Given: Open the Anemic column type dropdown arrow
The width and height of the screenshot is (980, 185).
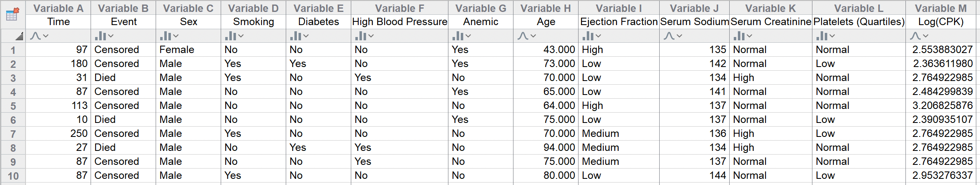Looking at the screenshot, I should pos(468,36).
